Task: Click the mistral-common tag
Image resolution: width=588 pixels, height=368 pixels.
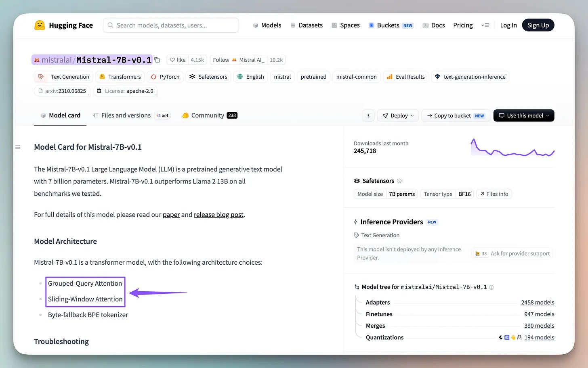Action: pyautogui.click(x=356, y=77)
